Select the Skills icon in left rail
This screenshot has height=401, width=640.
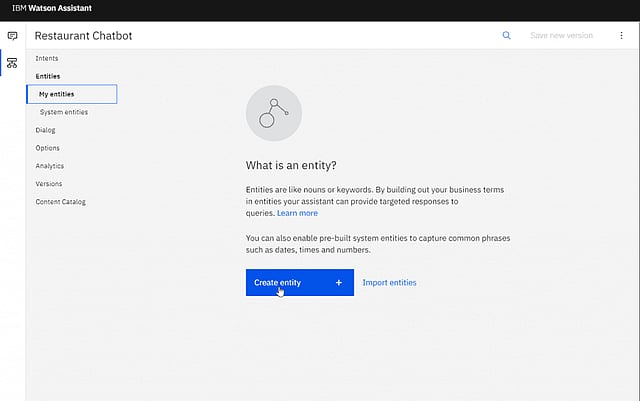coord(12,63)
